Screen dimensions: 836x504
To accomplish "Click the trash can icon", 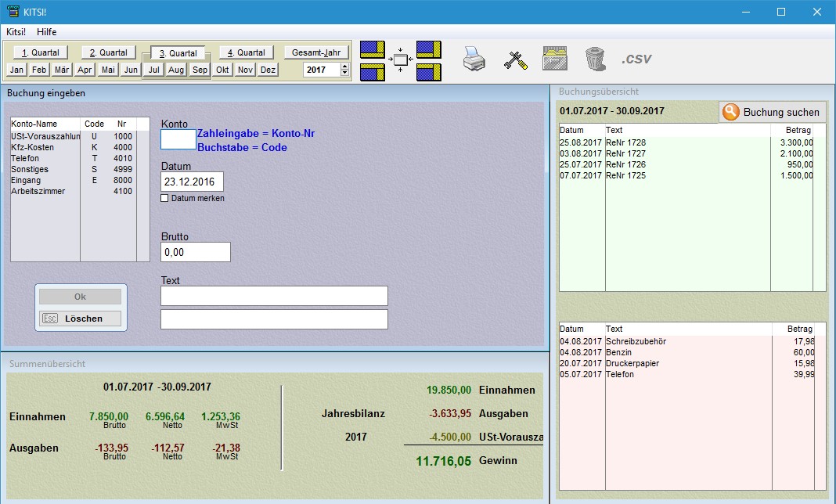I will coord(595,59).
